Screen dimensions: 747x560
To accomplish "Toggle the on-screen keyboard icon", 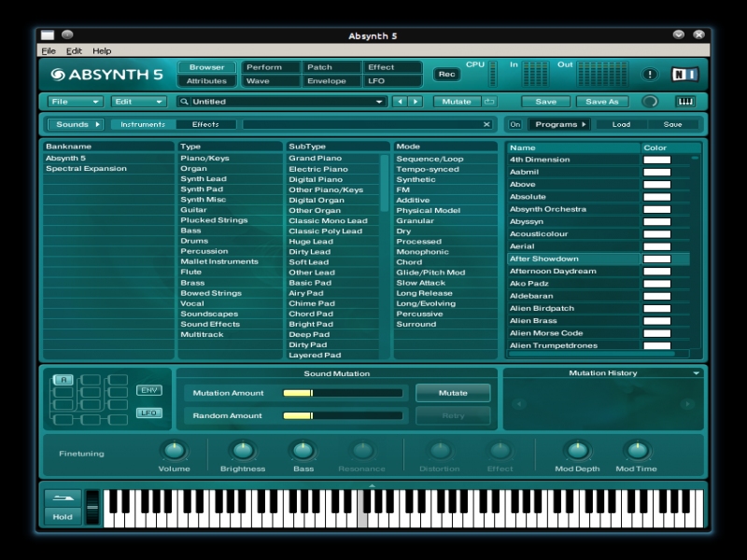I will click(x=685, y=102).
